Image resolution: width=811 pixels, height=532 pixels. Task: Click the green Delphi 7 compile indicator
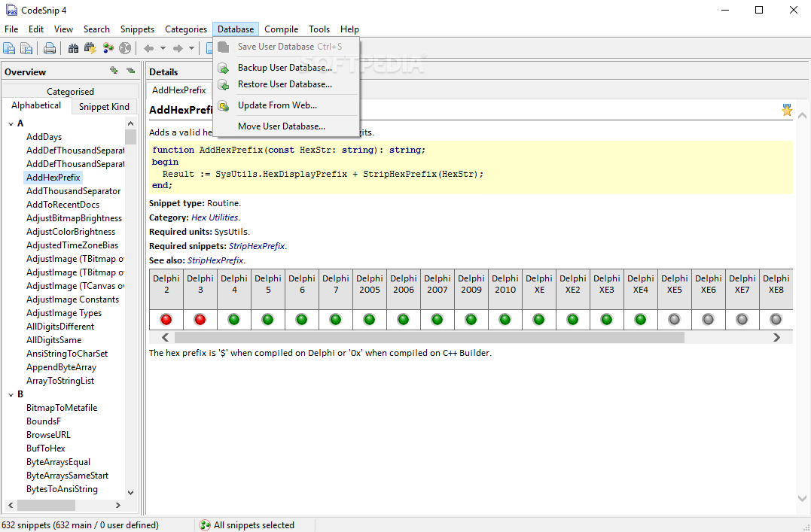(336, 320)
